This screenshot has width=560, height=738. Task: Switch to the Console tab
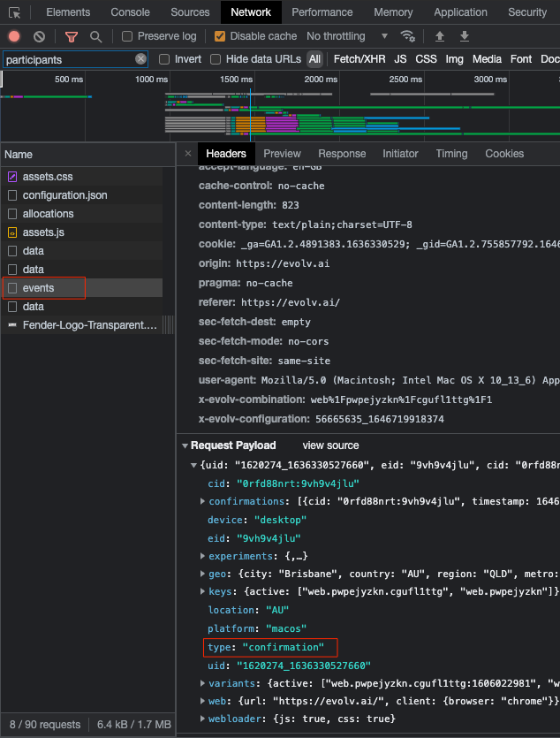[130, 12]
